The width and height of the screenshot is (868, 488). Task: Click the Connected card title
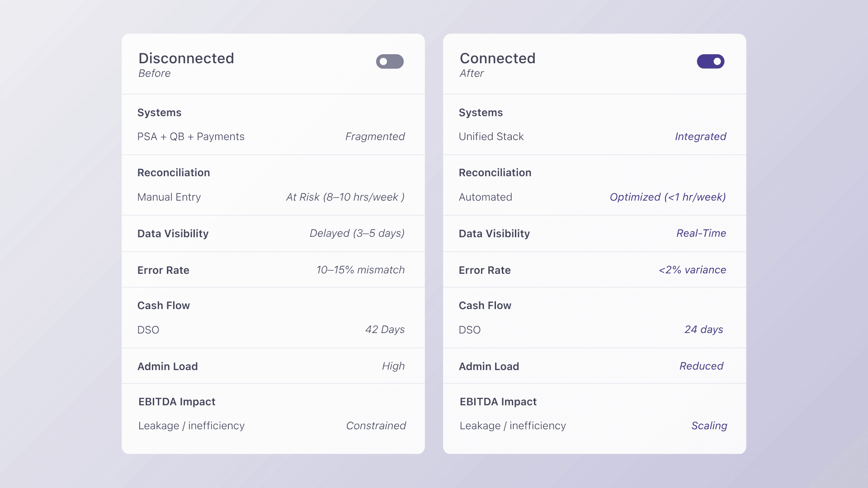pos(497,58)
